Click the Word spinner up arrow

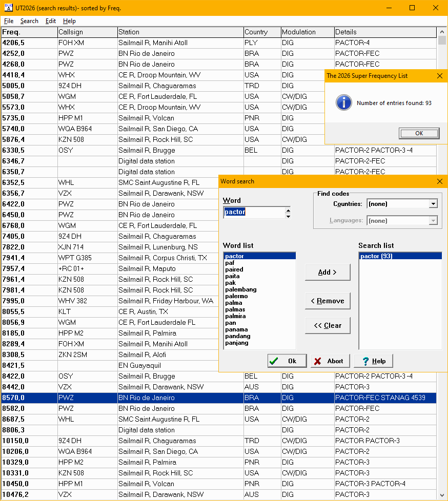[x=288, y=210]
